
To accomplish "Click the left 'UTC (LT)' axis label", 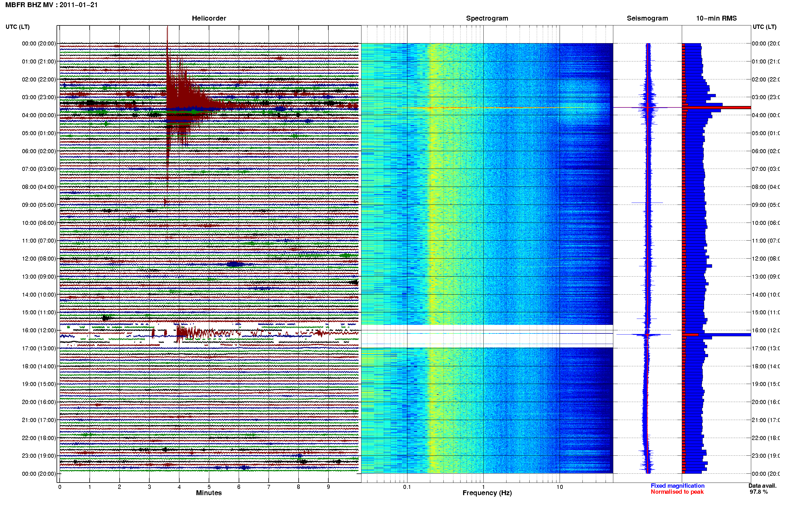I will (17, 27).
